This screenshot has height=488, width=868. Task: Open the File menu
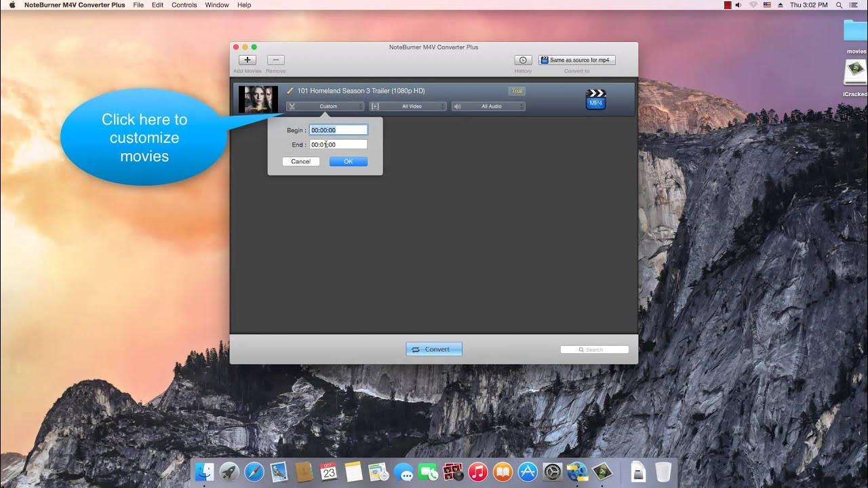[138, 5]
